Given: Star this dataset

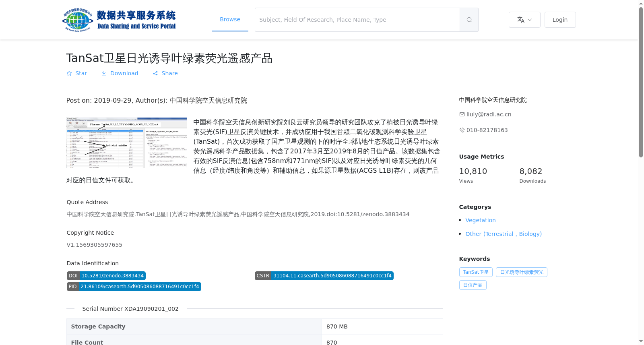Looking at the screenshot, I should click(76, 73).
